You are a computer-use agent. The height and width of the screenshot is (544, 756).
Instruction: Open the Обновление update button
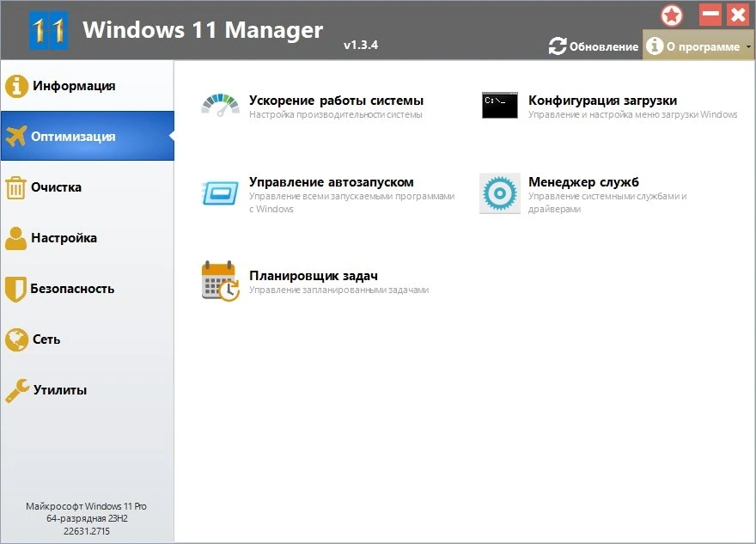594,46
